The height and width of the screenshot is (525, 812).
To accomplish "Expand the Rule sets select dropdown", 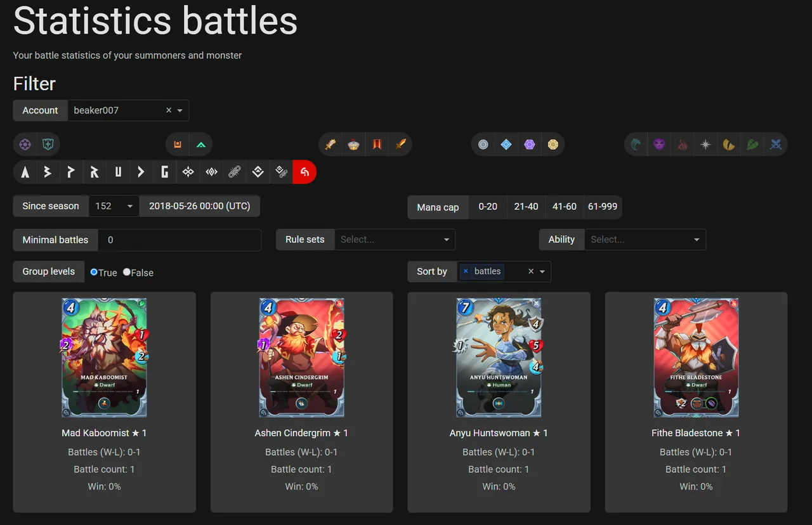I will [395, 240].
